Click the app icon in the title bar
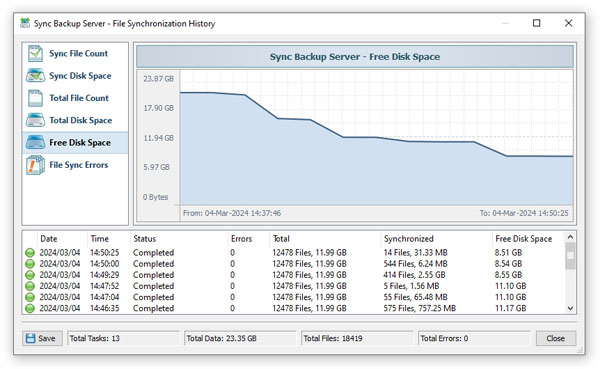Image resolution: width=600 pixels, height=369 pixels. coord(25,23)
